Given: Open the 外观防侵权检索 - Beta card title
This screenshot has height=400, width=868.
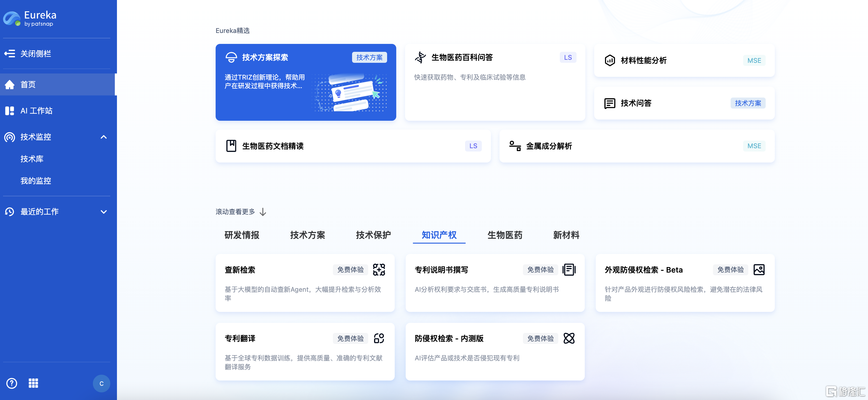Looking at the screenshot, I should click(x=644, y=270).
